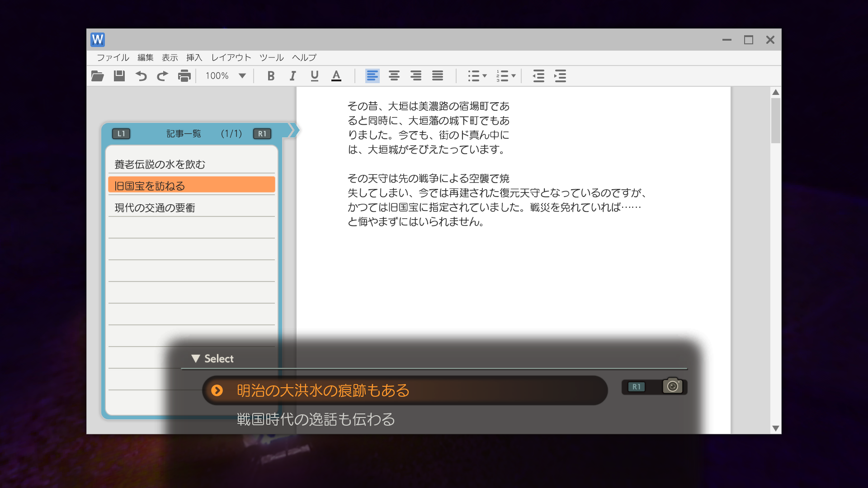The width and height of the screenshot is (868, 488).
Task: Click the save floppy disk icon
Action: coord(119,76)
